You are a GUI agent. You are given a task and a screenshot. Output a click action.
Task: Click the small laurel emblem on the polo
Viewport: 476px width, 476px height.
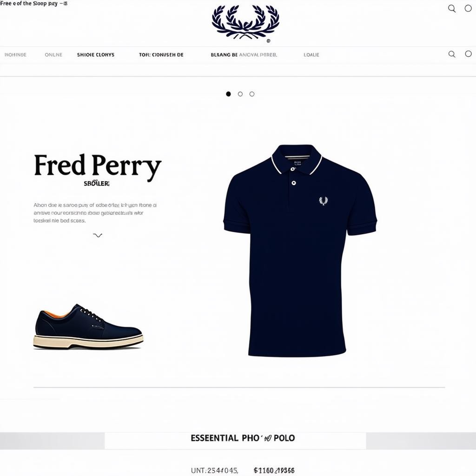324,201
